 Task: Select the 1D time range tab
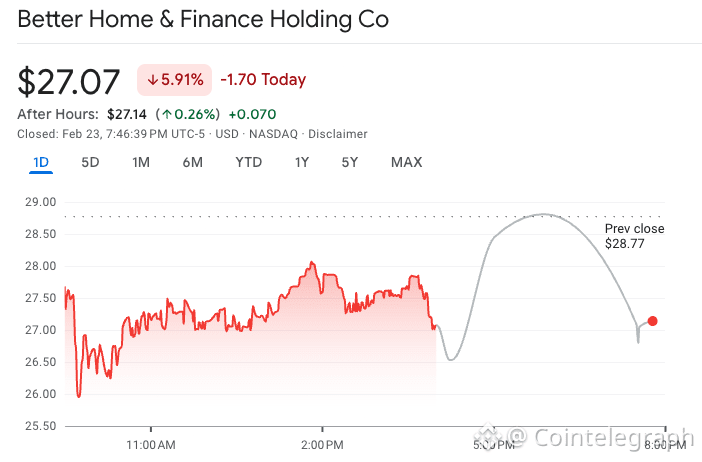[41, 162]
